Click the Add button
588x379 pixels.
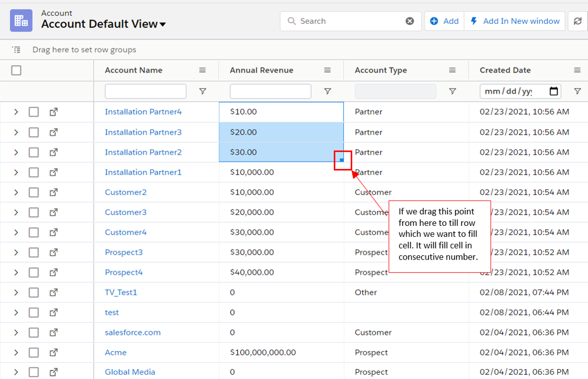(444, 21)
